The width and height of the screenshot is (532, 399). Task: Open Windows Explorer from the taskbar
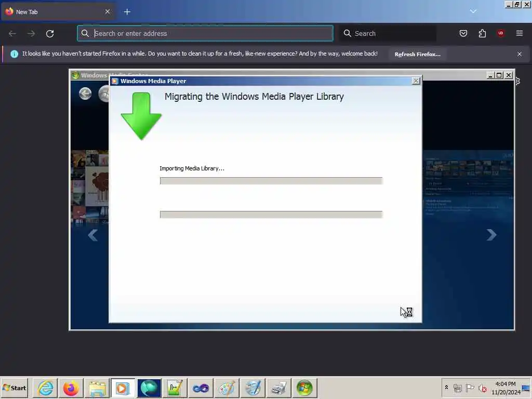pyautogui.click(x=97, y=388)
